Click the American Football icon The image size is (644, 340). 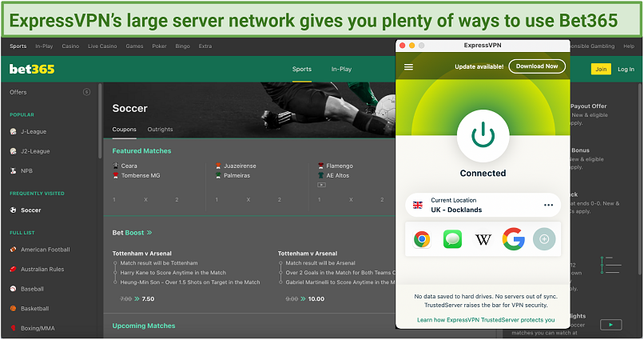[x=13, y=249]
